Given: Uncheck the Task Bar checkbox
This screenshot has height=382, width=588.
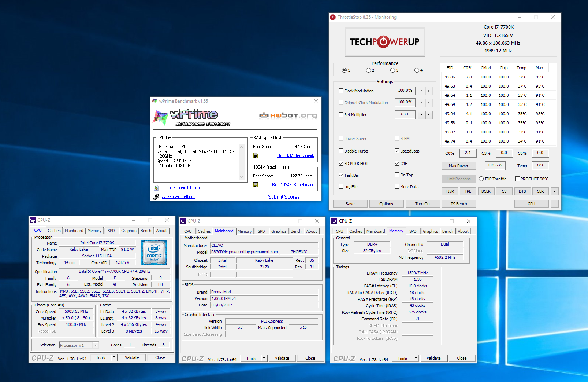Looking at the screenshot, I should coord(341,175).
